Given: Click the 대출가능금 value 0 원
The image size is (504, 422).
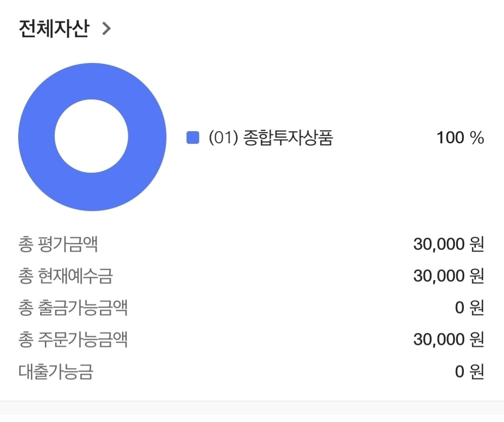Looking at the screenshot, I should (x=469, y=372).
